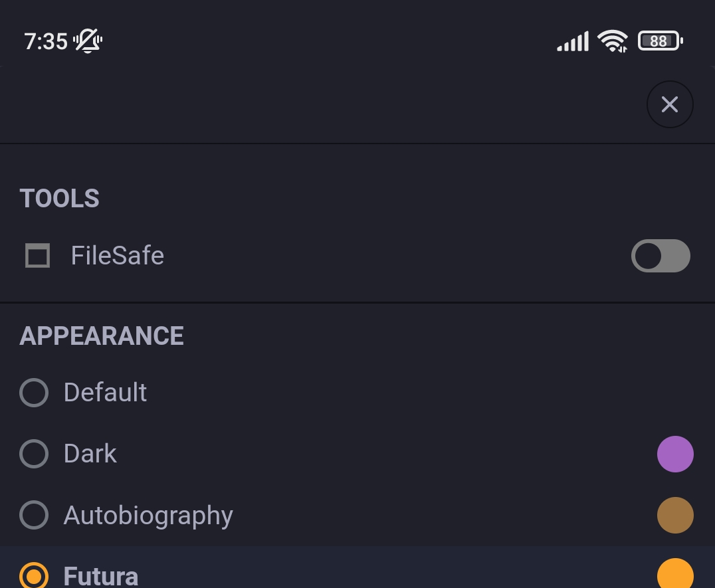Tap the clock showing 7:35
Screen dimensions: 715x588
coord(44,41)
